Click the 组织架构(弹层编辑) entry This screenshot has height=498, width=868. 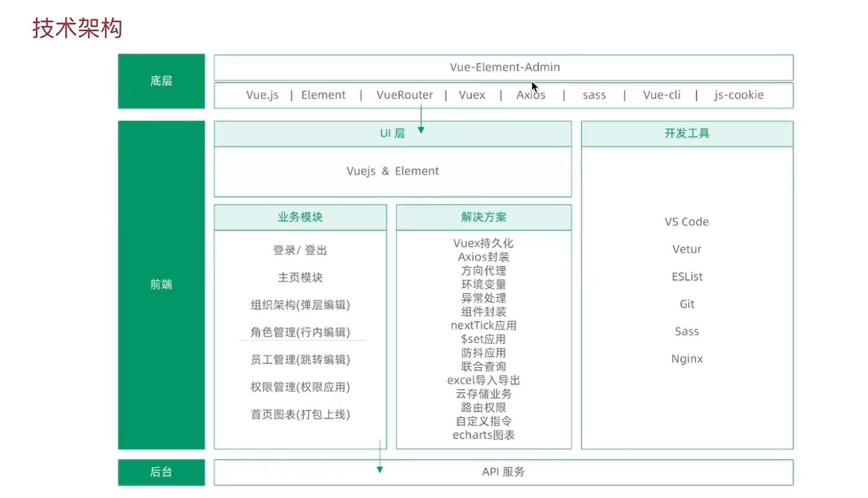coord(300,305)
